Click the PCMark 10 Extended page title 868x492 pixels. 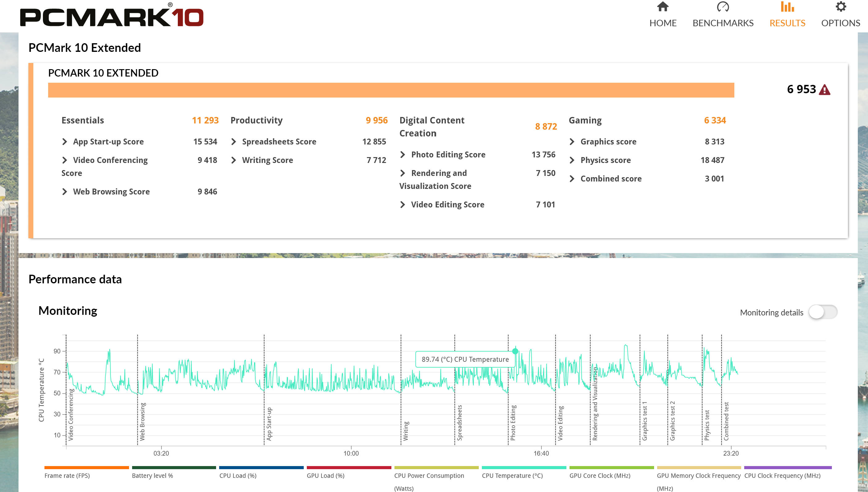click(85, 48)
